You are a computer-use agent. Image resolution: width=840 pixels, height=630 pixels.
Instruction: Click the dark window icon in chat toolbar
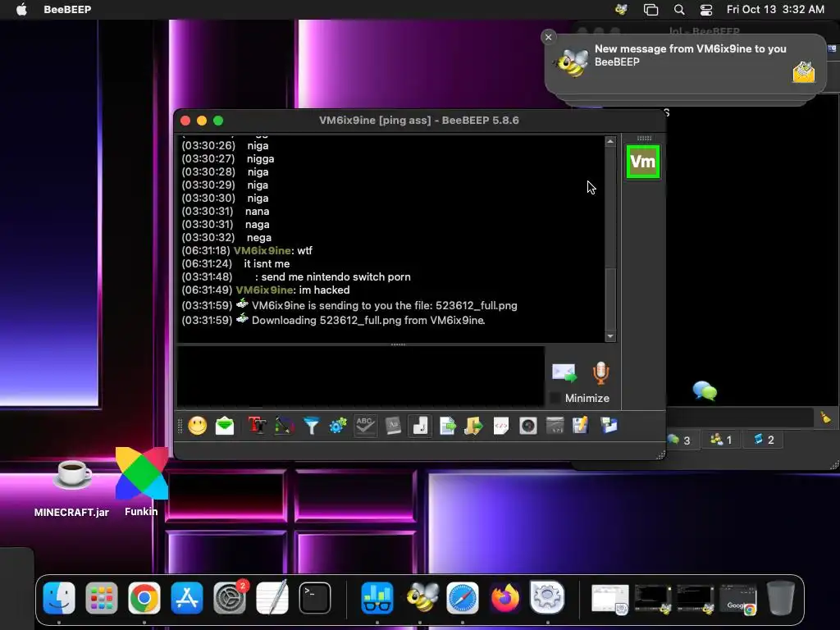[555, 426]
